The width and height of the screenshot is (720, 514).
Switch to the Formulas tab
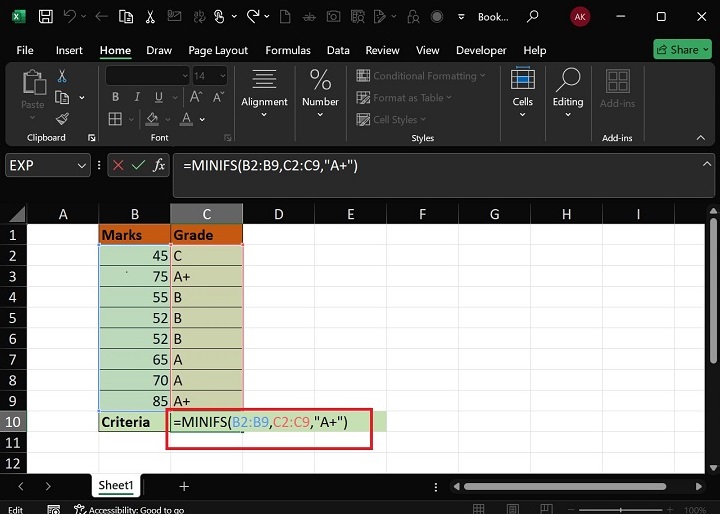point(288,50)
